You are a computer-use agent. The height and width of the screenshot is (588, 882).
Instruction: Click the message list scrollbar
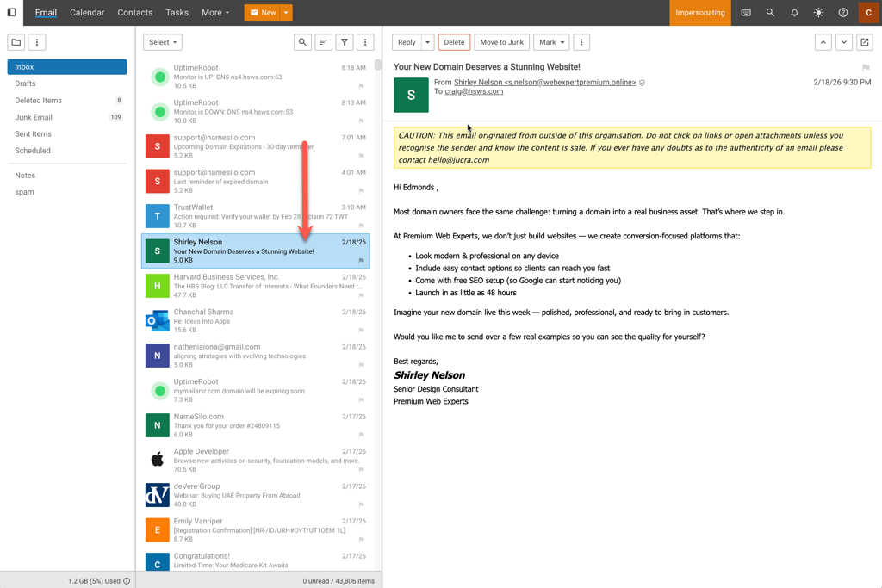coord(378,65)
